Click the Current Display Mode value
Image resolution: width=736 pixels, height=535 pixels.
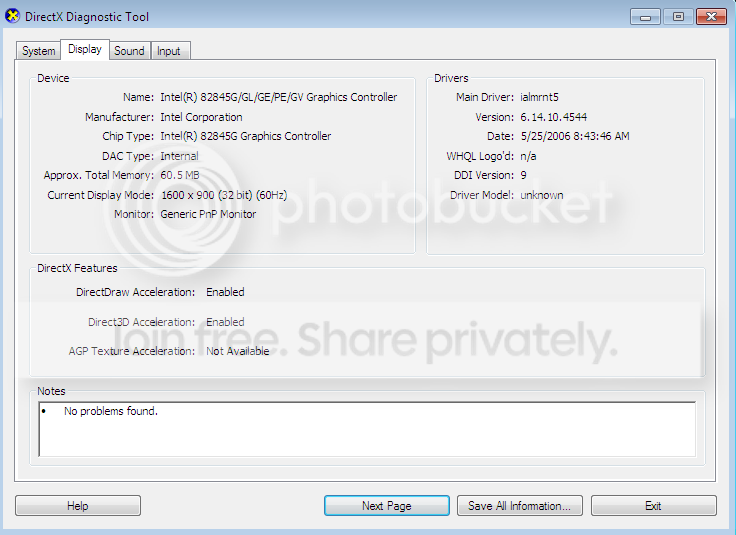pyautogui.click(x=224, y=195)
